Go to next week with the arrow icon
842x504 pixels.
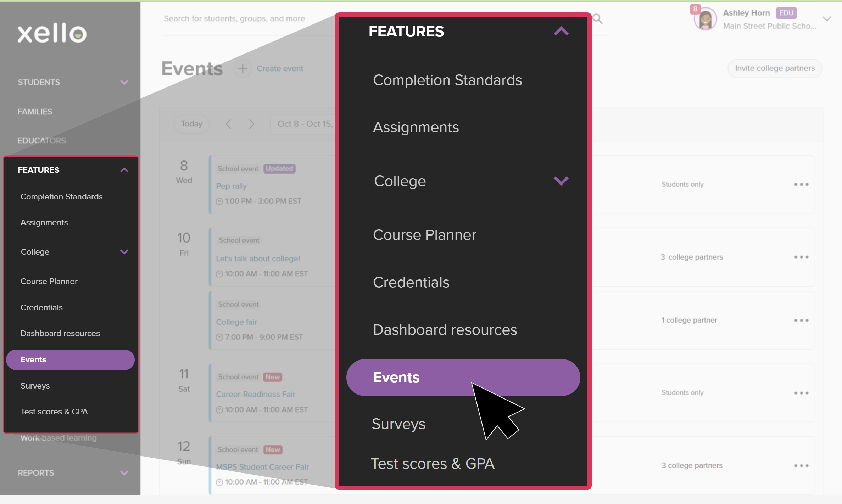pyautogui.click(x=252, y=124)
